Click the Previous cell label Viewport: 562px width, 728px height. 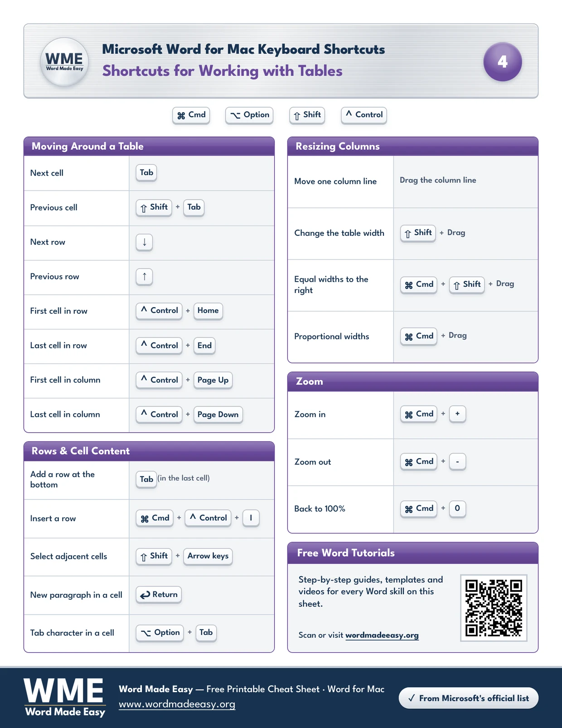click(53, 208)
